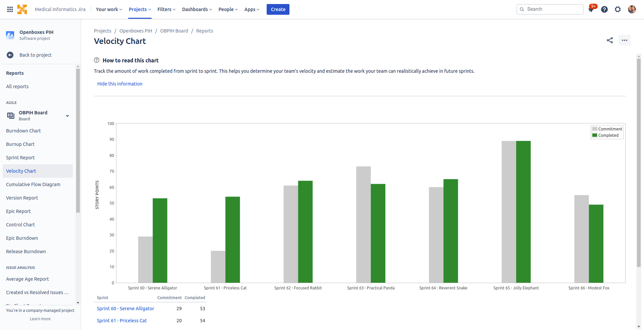Click the Completed green legend swatch

(595, 135)
